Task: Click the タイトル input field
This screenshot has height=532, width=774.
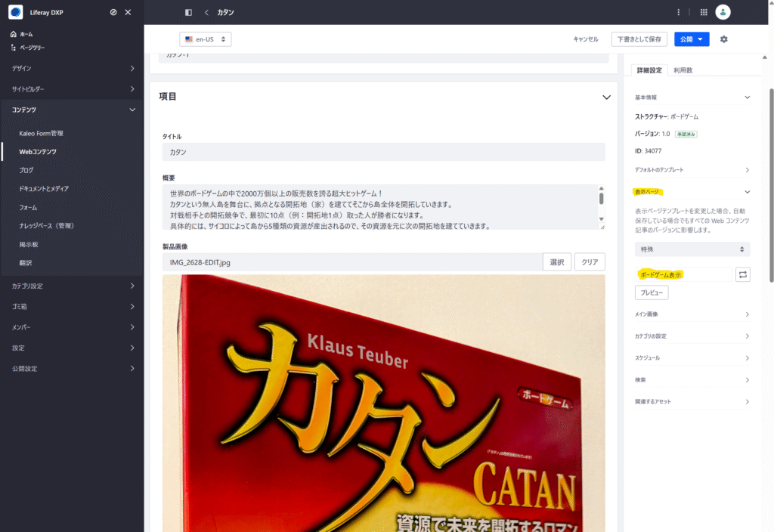Action: 383,152
